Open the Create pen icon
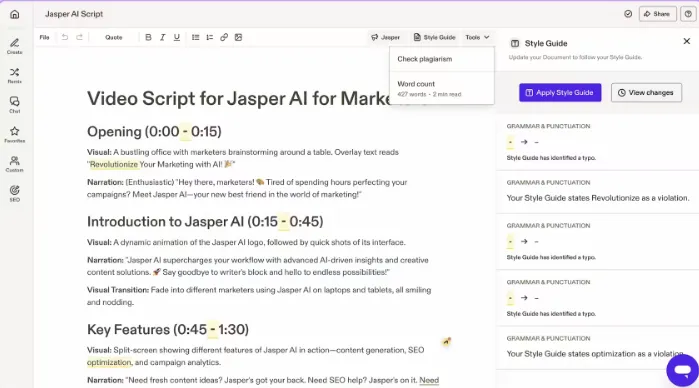 (15, 45)
